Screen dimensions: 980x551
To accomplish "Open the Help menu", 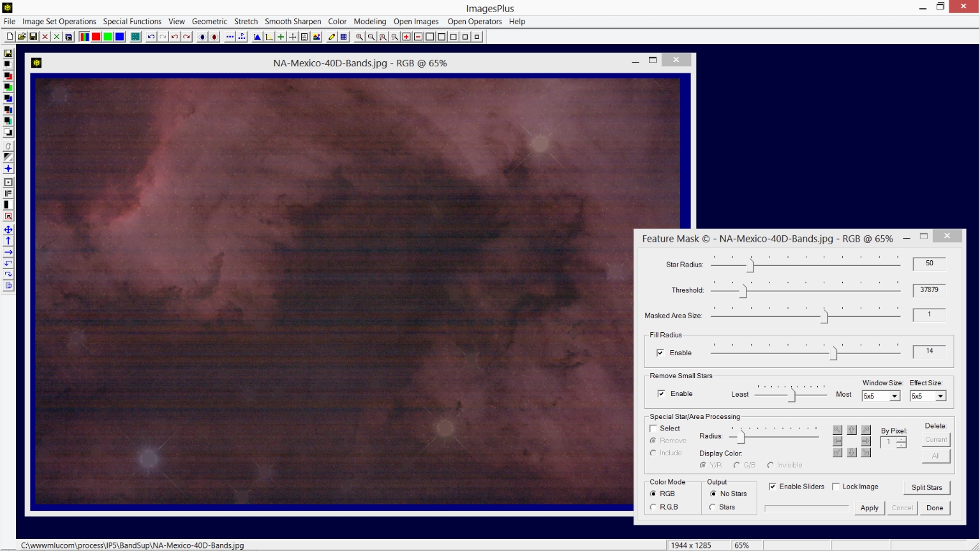I will click(517, 22).
